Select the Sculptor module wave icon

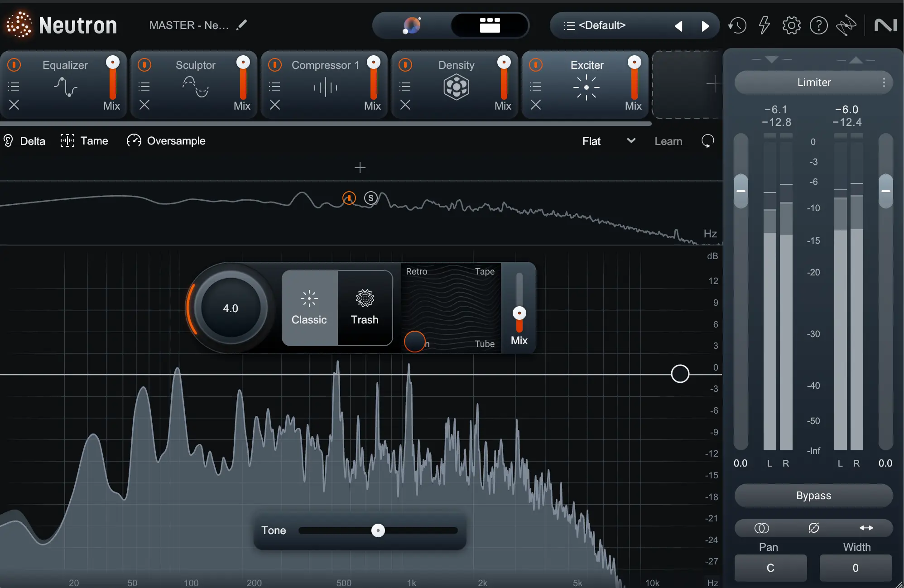coord(196,87)
